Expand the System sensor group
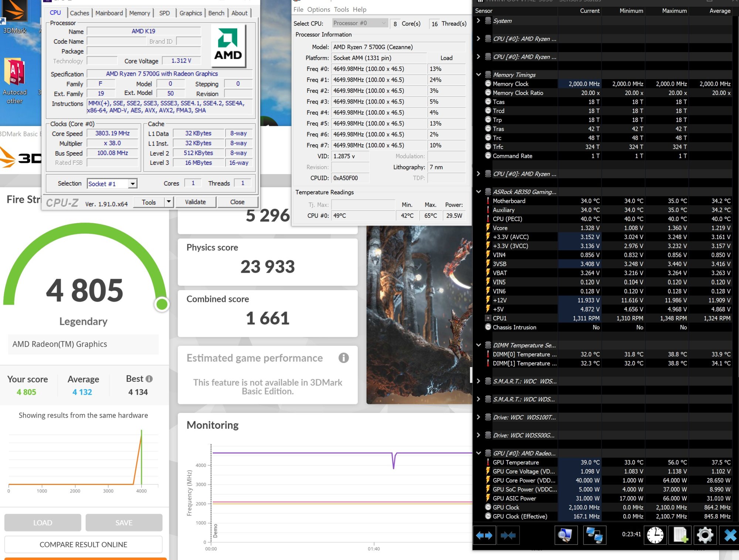 click(479, 21)
